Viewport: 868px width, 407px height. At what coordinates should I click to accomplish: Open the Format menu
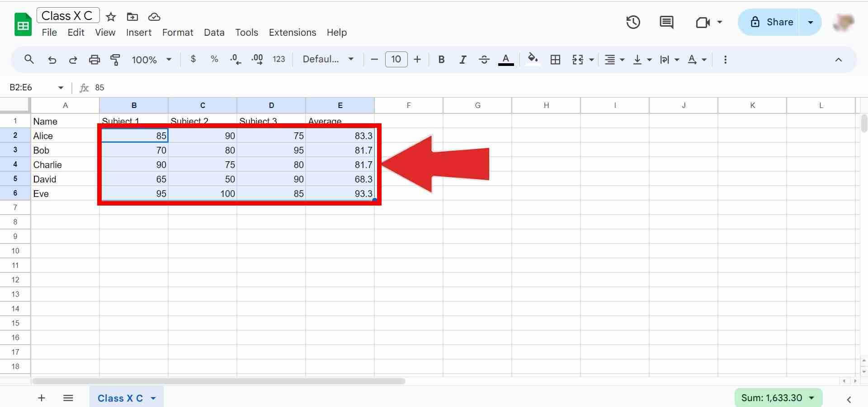pos(177,32)
